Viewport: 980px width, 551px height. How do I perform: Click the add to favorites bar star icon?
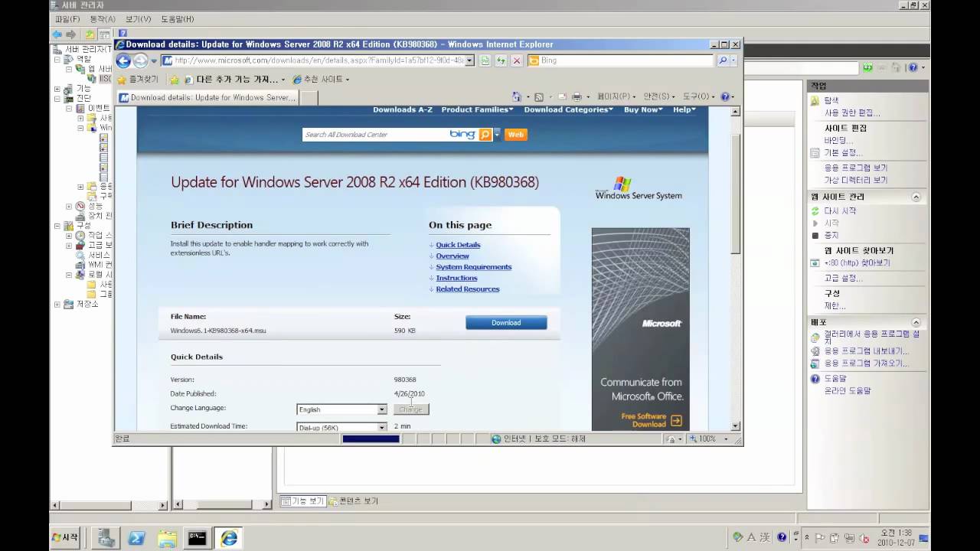coord(175,79)
